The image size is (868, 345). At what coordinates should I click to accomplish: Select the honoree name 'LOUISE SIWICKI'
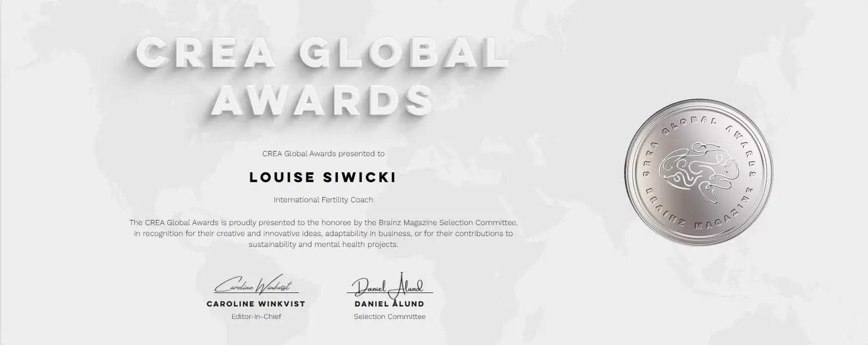(x=323, y=177)
